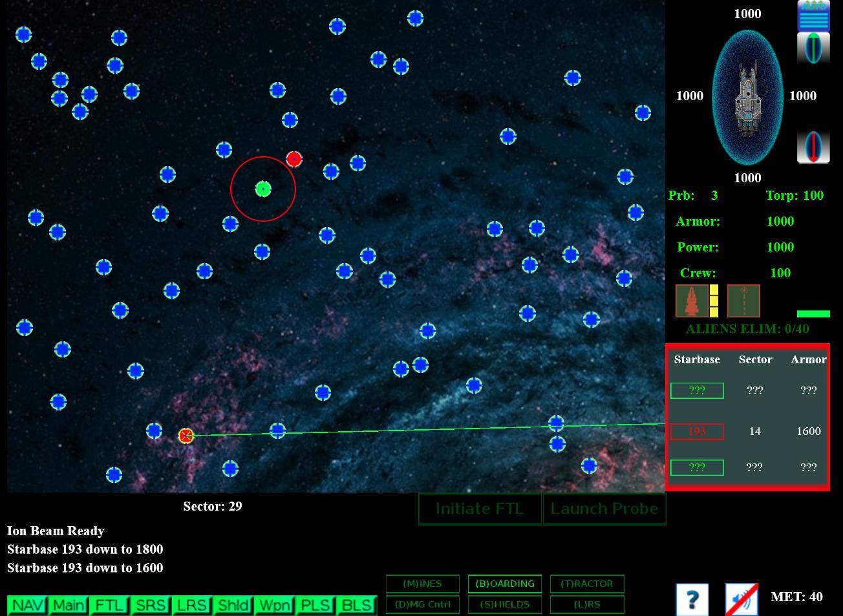Image resolution: width=843 pixels, height=616 pixels.
Task: Toggle the muted sound speaker icon
Action: click(742, 600)
